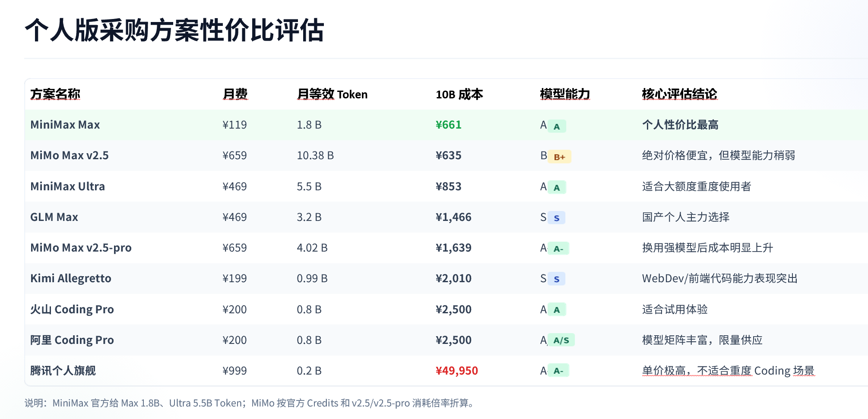The image size is (868, 419).
Task: Click the 5.5 B token value
Action: [309, 186]
